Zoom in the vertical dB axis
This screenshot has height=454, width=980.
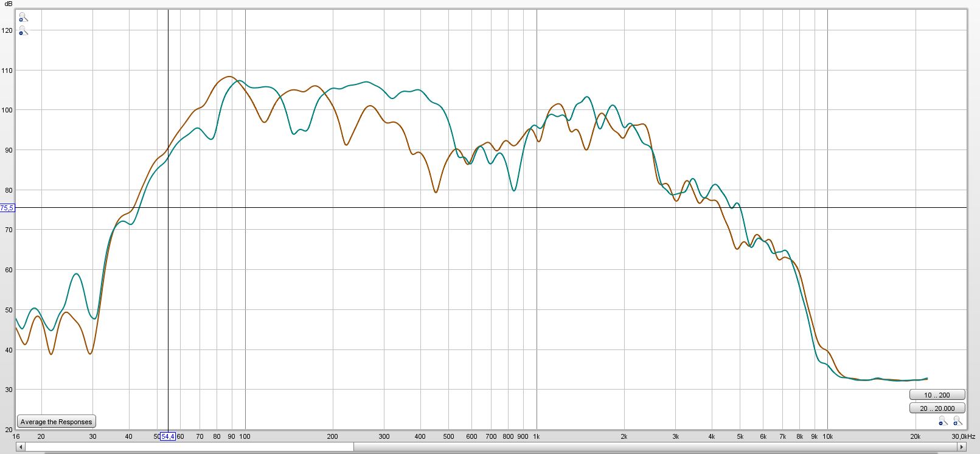23,17
